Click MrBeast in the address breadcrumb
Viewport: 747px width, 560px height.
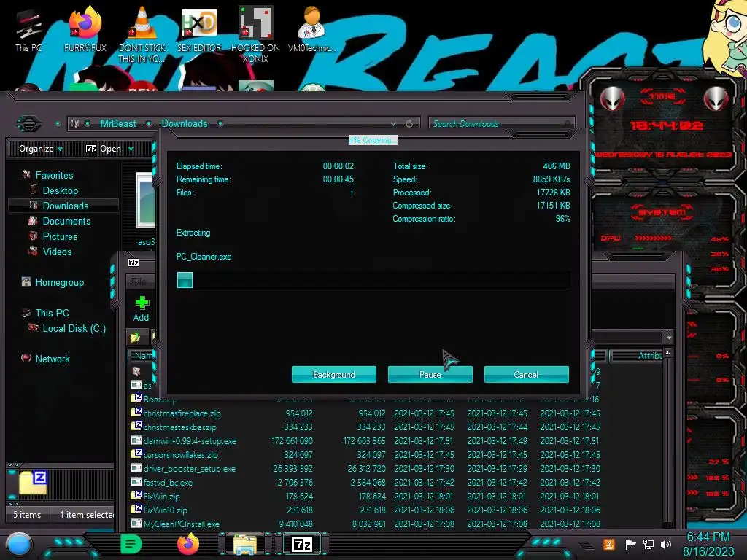(118, 124)
